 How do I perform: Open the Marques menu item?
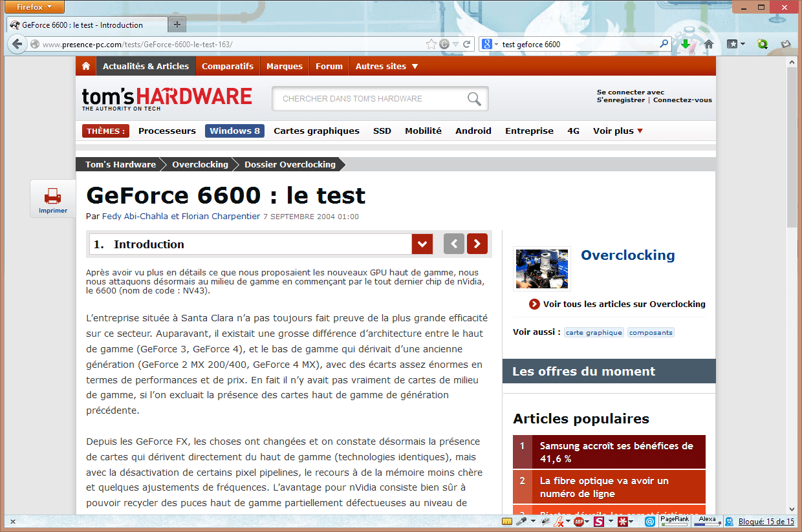point(285,66)
